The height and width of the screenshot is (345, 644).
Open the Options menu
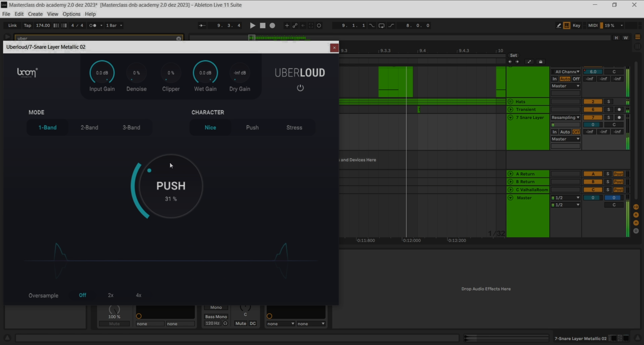click(x=71, y=14)
